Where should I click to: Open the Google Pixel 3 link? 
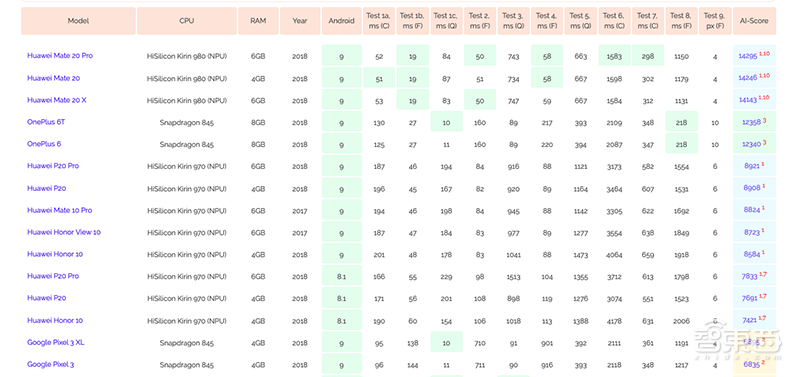51,364
